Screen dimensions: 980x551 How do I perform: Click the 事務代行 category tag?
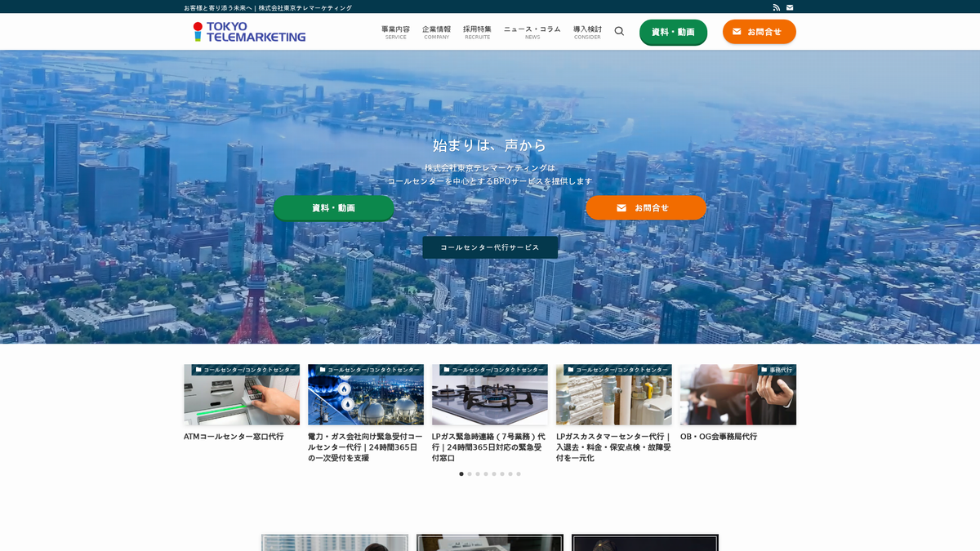click(x=777, y=370)
